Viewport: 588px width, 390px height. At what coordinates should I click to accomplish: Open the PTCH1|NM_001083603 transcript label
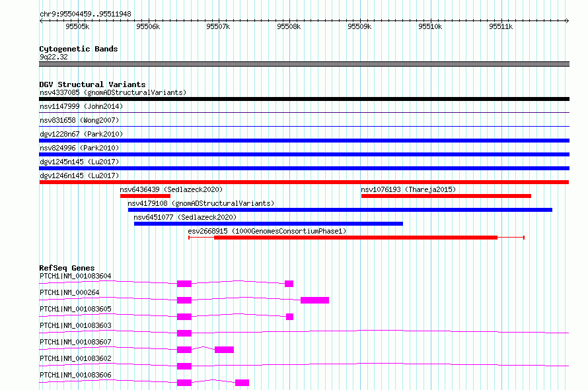coord(75,325)
